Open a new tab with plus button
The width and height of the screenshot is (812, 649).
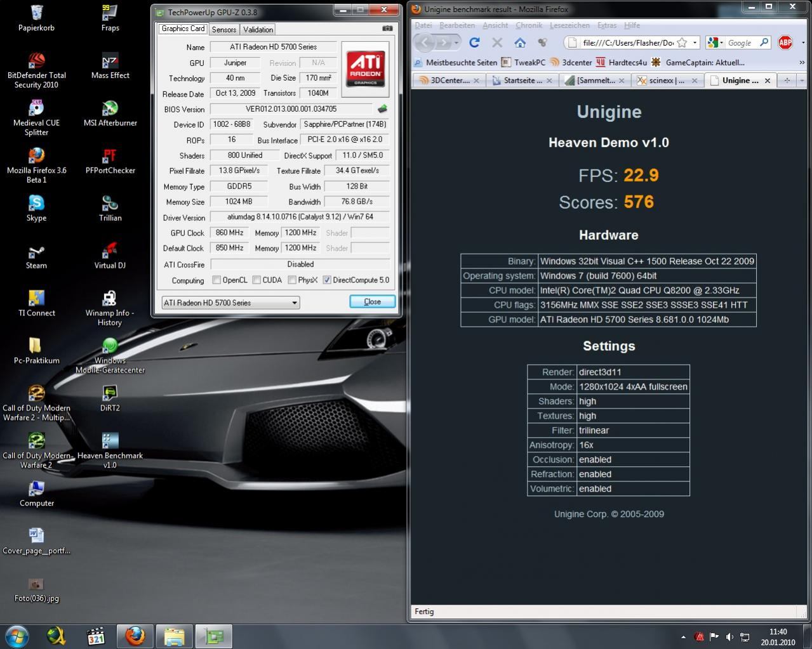click(787, 81)
